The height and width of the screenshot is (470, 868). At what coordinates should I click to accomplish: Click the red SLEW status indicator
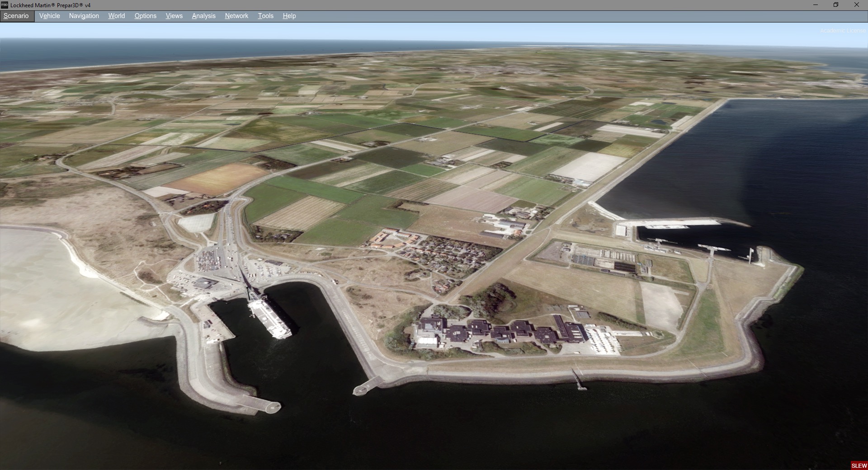(859, 465)
